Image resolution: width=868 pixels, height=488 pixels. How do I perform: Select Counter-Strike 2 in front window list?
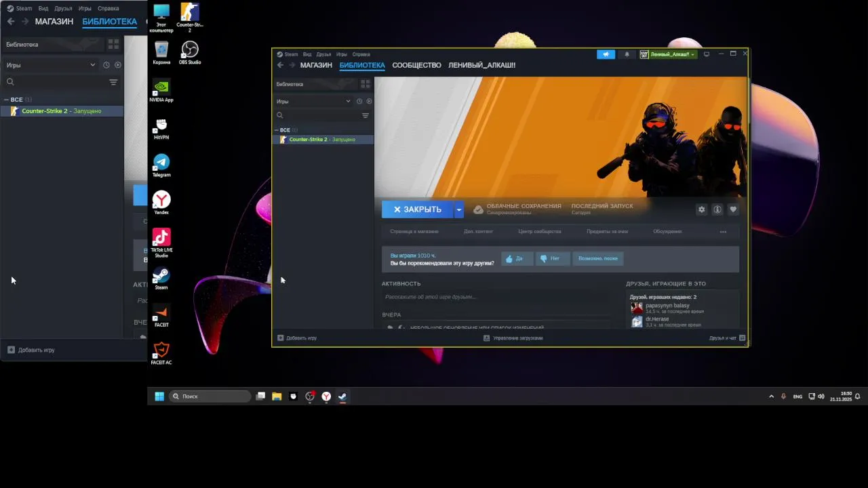[323, 139]
